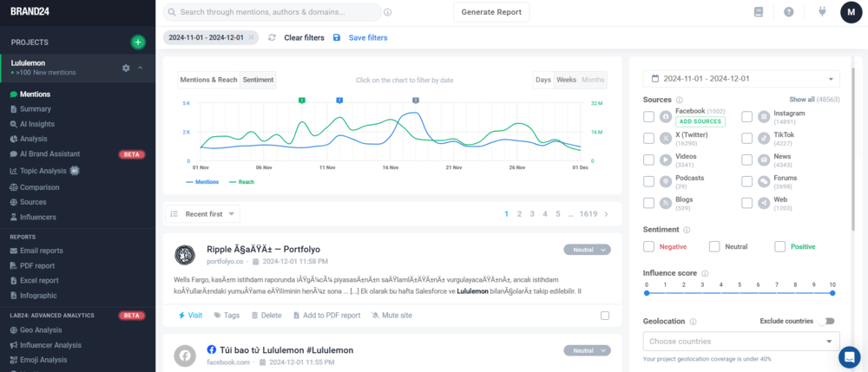Tick the Ripple mention selection checkbox
This screenshot has width=868, height=372.
tap(605, 316)
